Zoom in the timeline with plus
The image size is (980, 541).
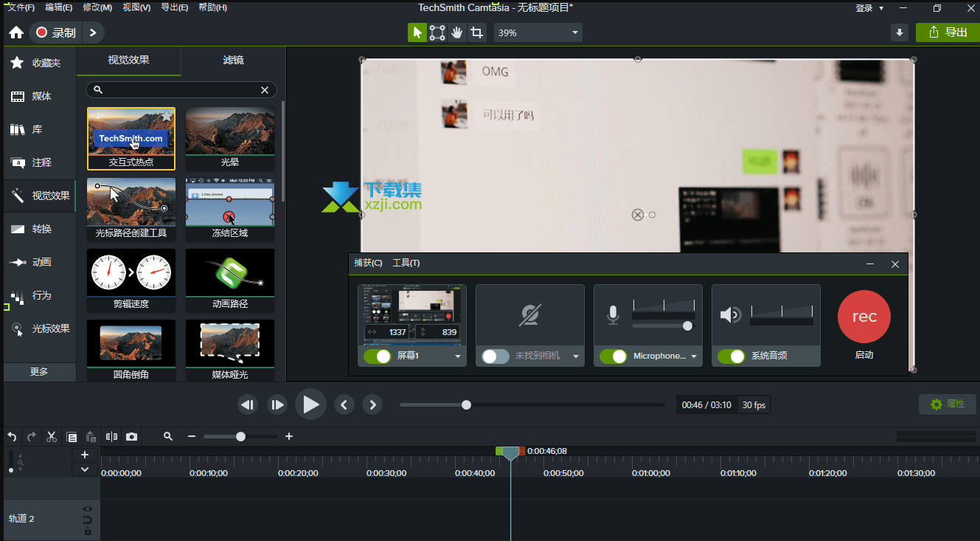tap(289, 437)
